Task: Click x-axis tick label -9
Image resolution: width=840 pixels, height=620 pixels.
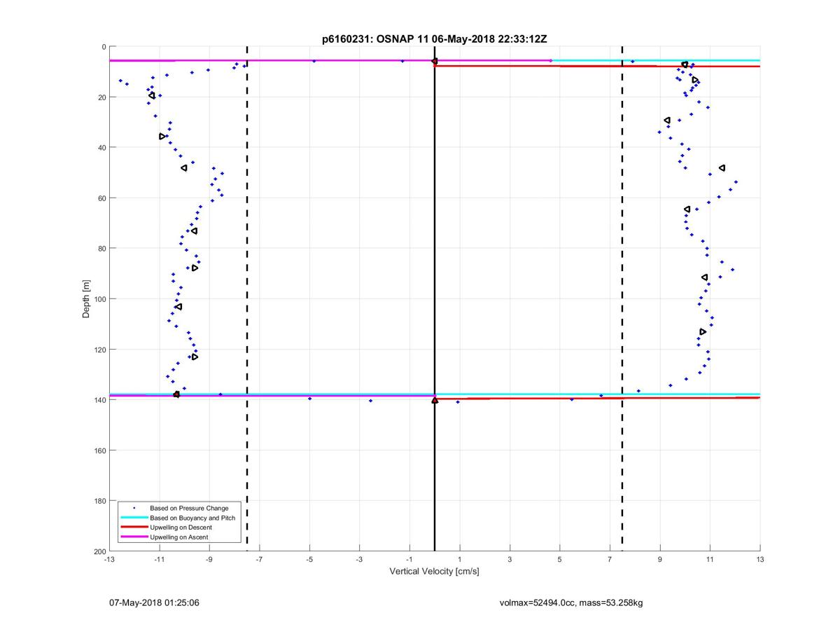Action: click(209, 559)
